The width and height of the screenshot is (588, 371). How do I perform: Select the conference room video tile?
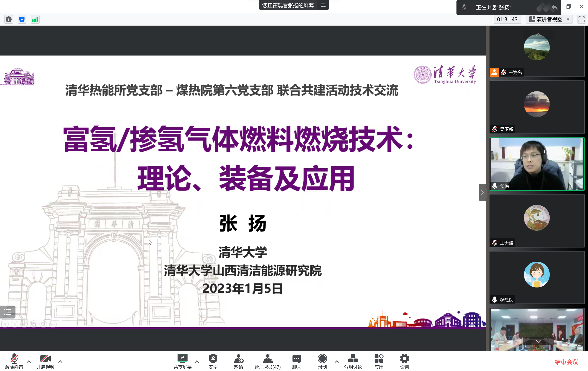pyautogui.click(x=537, y=330)
